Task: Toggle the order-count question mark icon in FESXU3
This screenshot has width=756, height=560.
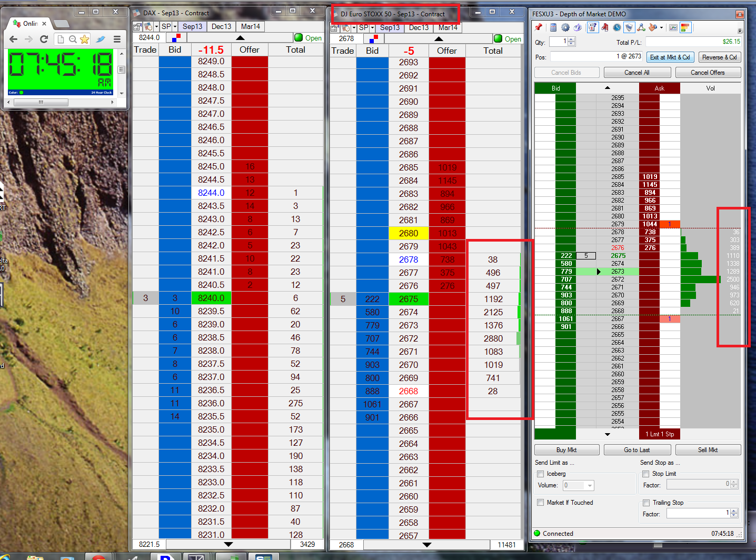Action: pyautogui.click(x=592, y=27)
